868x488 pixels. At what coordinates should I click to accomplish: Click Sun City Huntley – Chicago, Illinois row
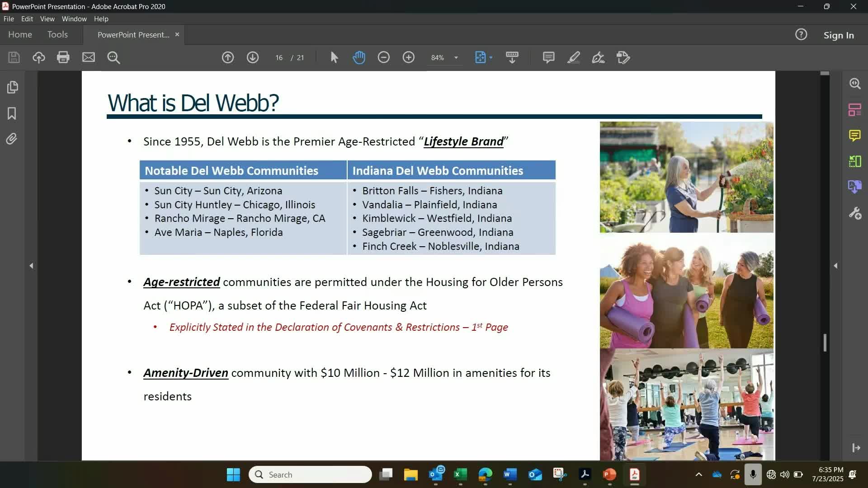click(235, 205)
